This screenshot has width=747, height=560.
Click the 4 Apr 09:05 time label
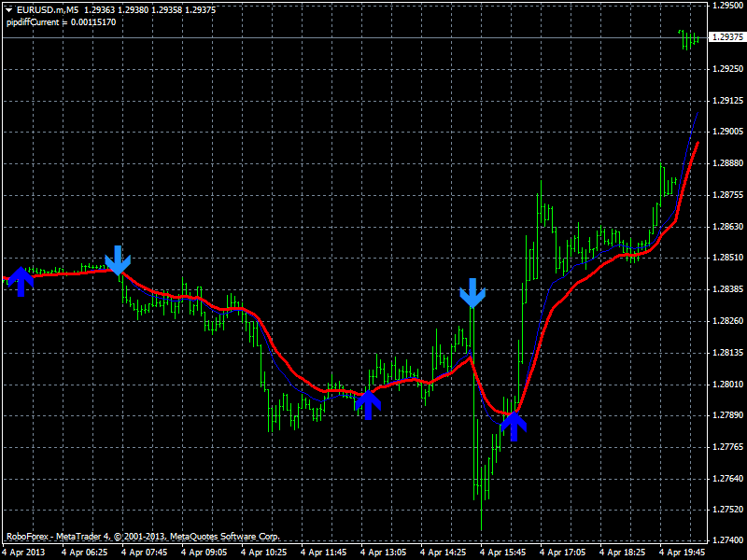204,553
